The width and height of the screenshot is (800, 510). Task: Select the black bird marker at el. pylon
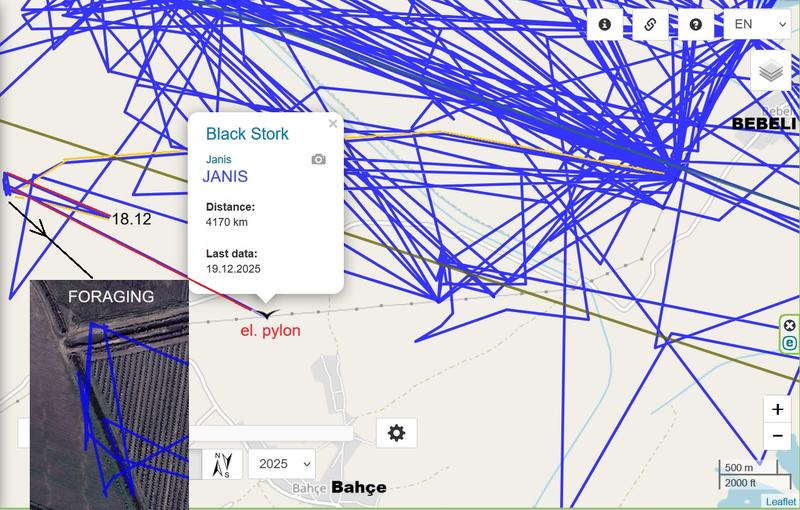click(266, 314)
